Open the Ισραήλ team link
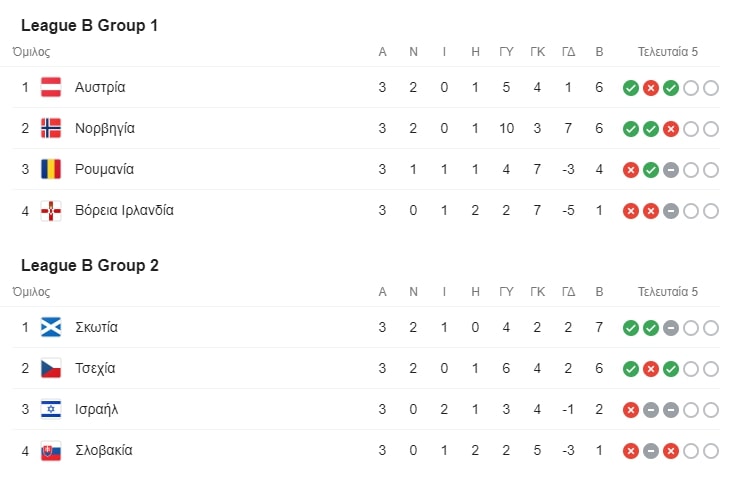The height and width of the screenshot is (486, 748). (96, 409)
